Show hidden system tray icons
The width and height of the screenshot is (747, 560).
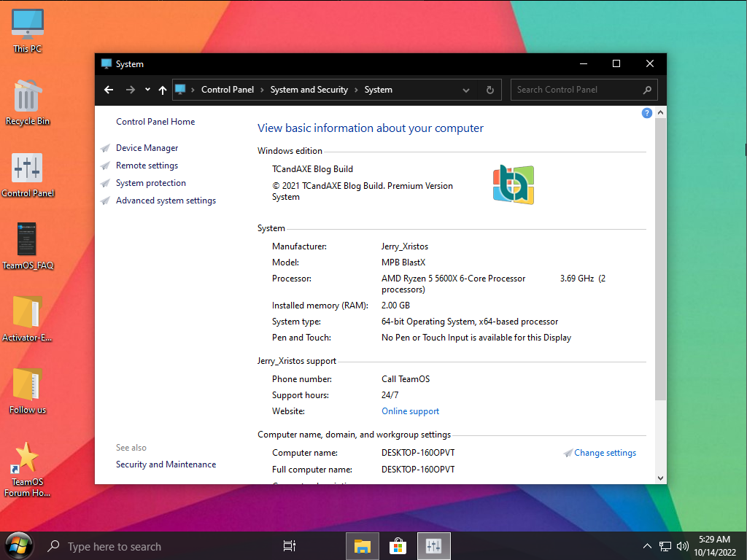(x=647, y=546)
